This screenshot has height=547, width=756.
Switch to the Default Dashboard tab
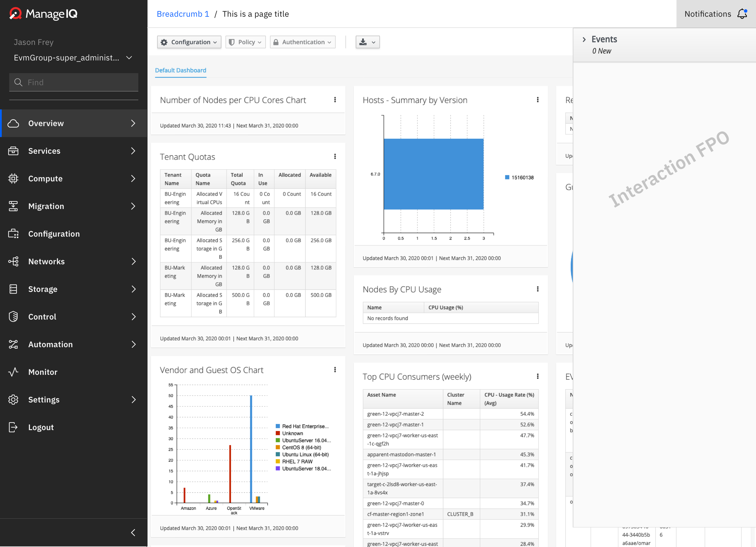click(x=181, y=70)
